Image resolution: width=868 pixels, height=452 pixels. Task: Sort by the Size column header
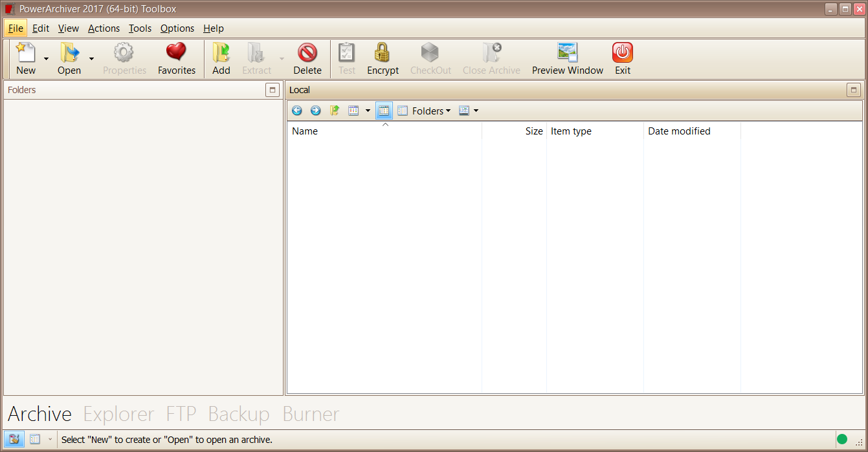coord(515,131)
